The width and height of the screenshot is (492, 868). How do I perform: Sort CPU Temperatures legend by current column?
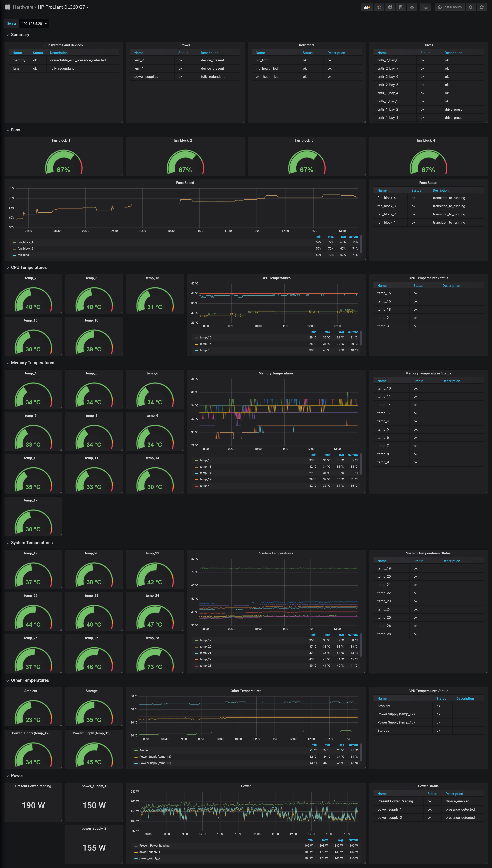point(353,332)
